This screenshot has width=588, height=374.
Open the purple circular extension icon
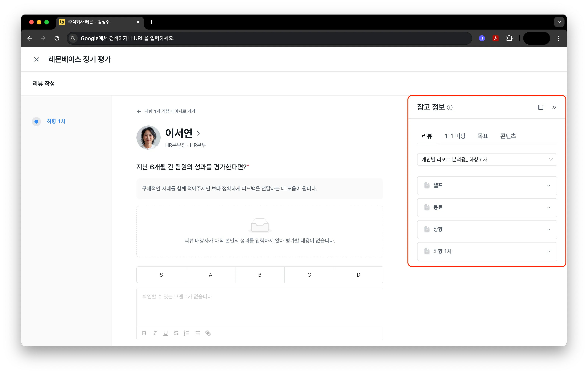482,38
